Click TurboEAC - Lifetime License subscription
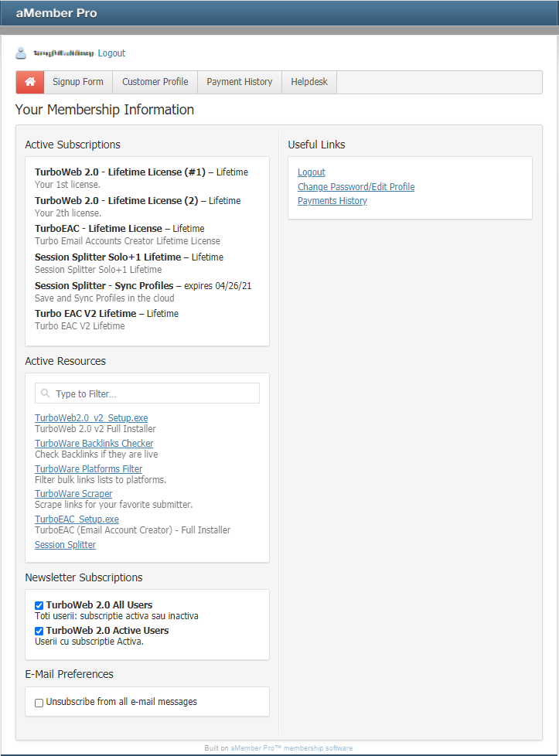559x756 pixels. pos(98,229)
